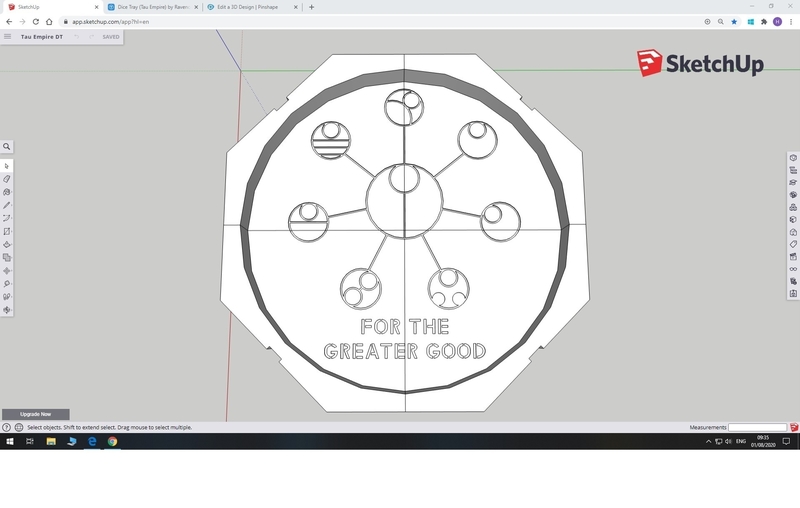Viewport: 800px width, 508px height.
Task: Click the Upgrade Now button
Action: (x=36, y=414)
